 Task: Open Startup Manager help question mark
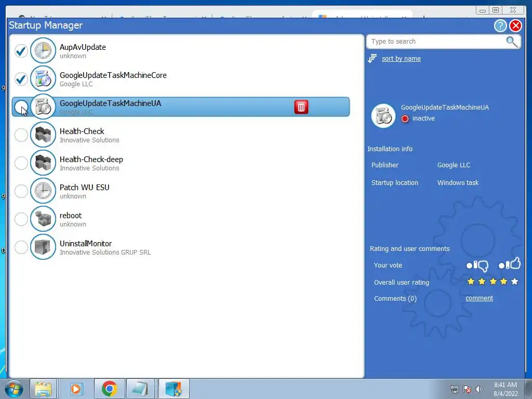coord(500,26)
